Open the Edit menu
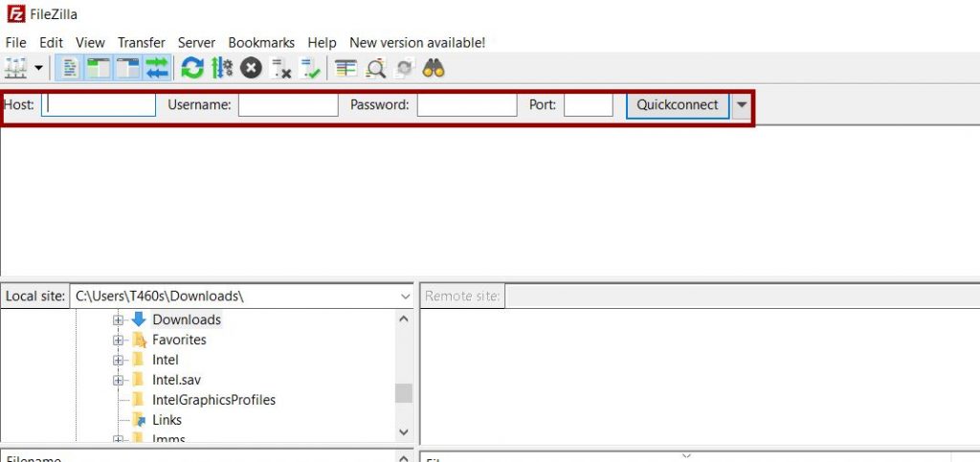 [52, 42]
